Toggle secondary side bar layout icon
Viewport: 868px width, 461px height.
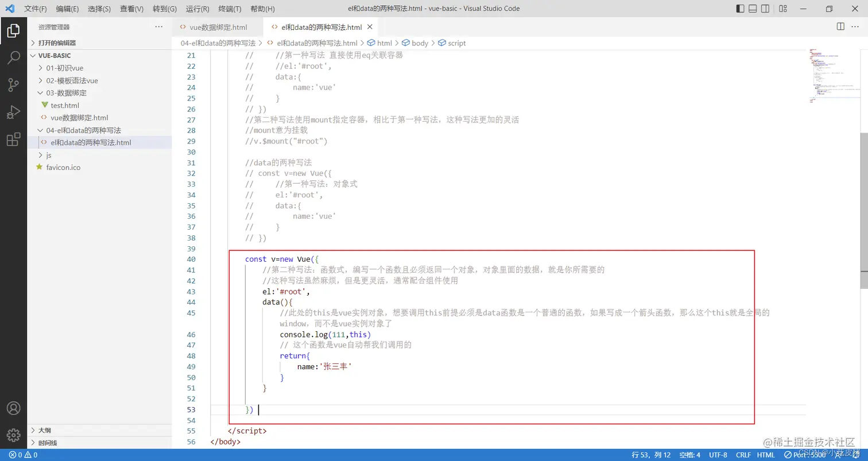(x=765, y=9)
